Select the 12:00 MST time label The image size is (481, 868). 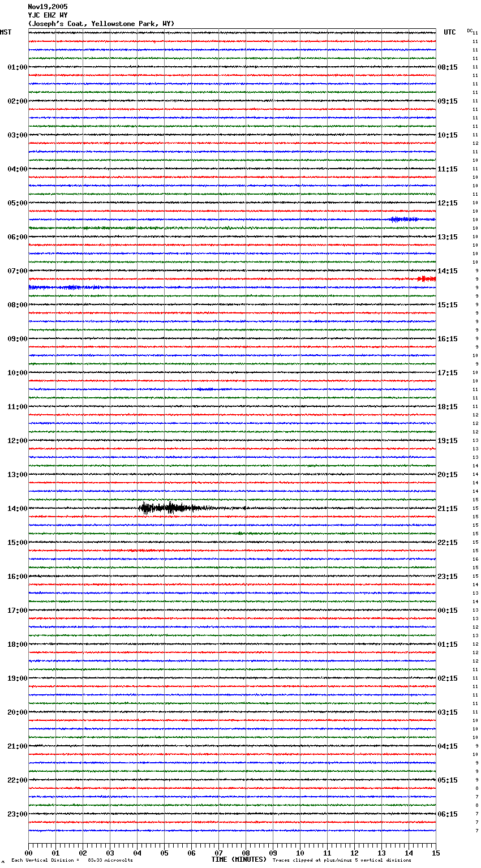18,441
